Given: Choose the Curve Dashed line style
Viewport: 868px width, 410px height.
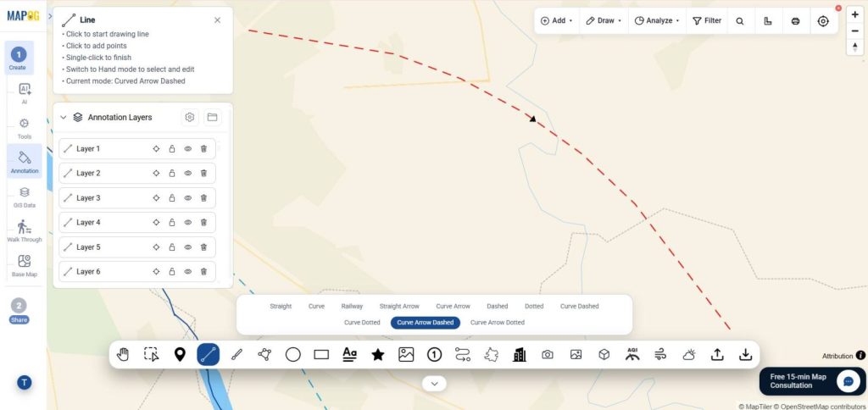Looking at the screenshot, I should coord(579,306).
